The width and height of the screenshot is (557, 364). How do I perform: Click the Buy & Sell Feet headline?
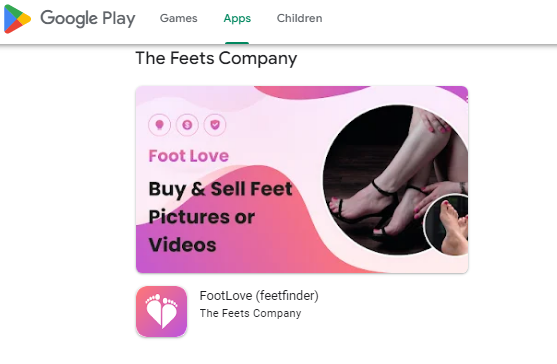(x=220, y=189)
